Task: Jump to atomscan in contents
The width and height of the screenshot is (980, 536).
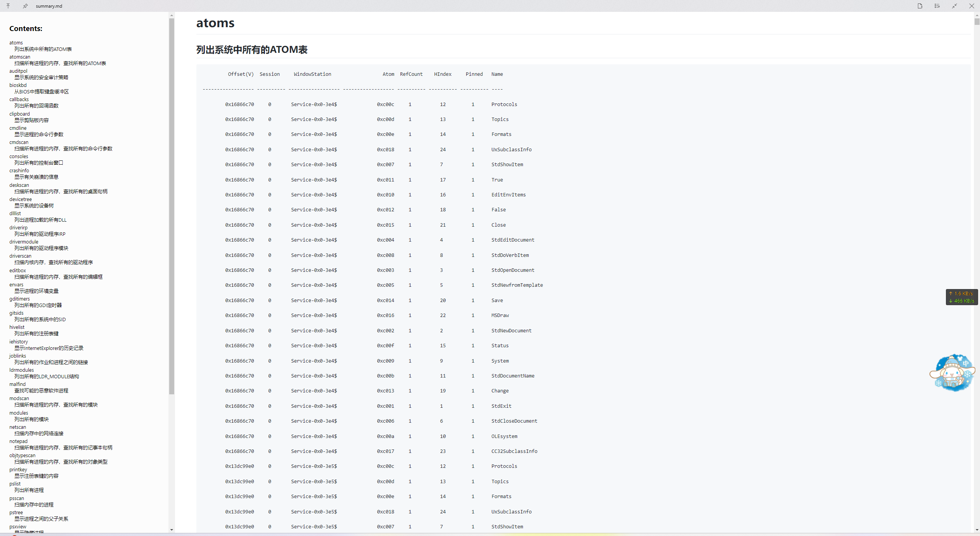Action: [x=20, y=57]
